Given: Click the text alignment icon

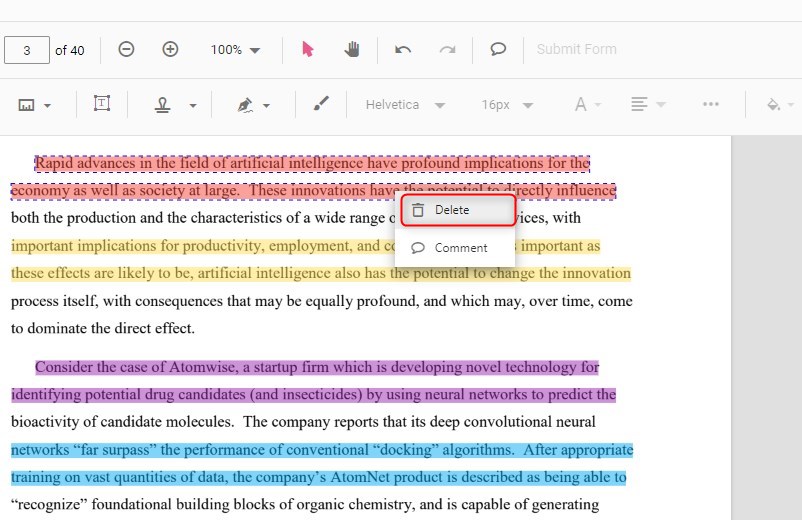Looking at the screenshot, I should (x=640, y=105).
